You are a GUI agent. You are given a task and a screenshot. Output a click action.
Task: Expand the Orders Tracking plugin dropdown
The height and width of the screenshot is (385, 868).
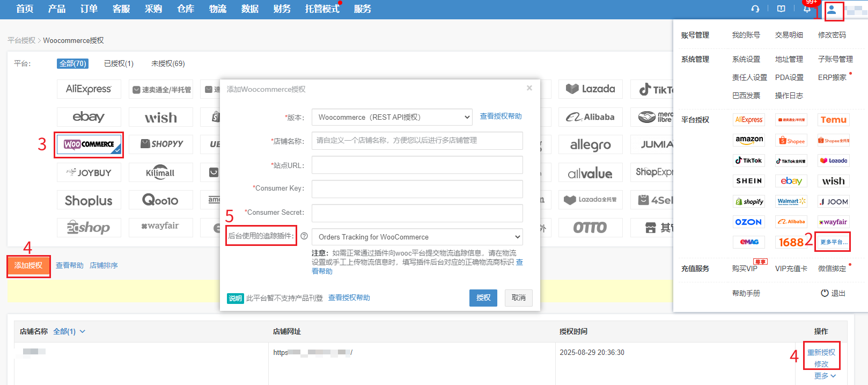(417, 237)
